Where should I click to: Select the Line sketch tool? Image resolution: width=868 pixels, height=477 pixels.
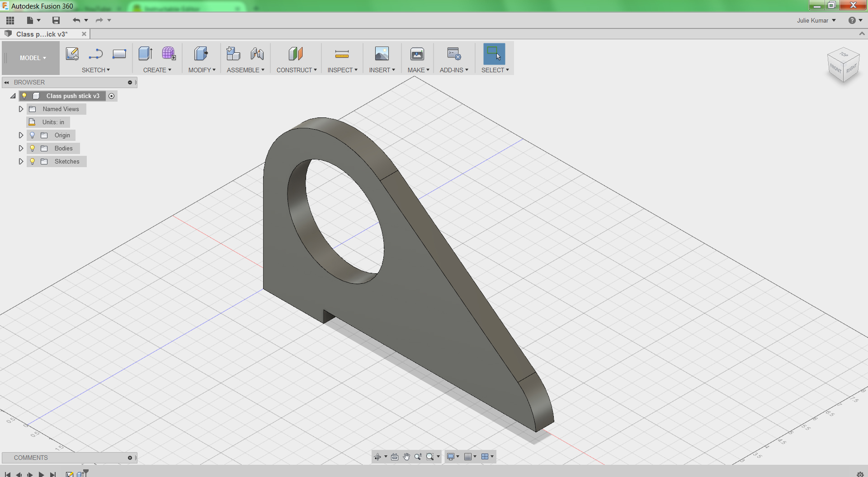tap(95, 54)
